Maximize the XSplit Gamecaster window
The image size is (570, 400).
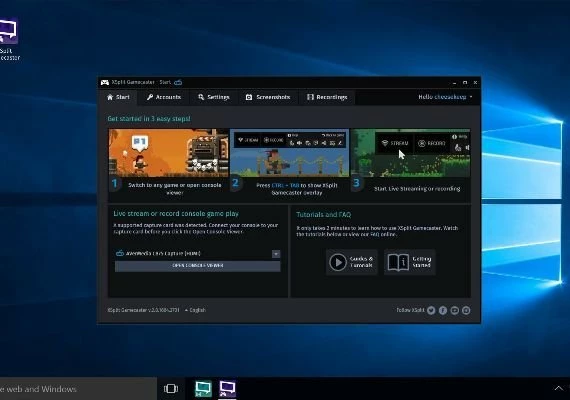465,83
